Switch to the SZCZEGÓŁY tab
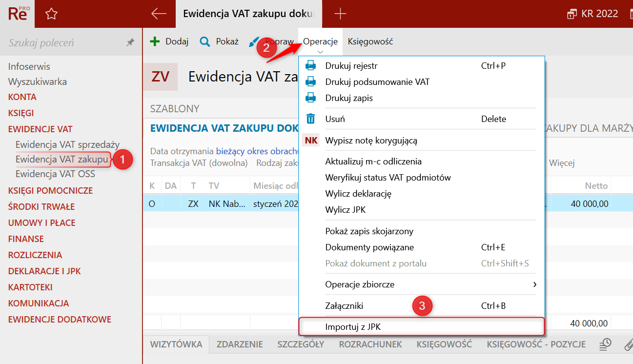Screen dimensions: 633x364 pos(301,344)
